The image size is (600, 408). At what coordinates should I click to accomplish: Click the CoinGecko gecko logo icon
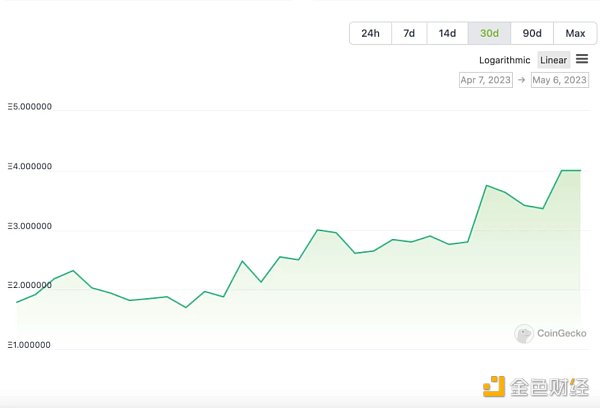(x=523, y=334)
